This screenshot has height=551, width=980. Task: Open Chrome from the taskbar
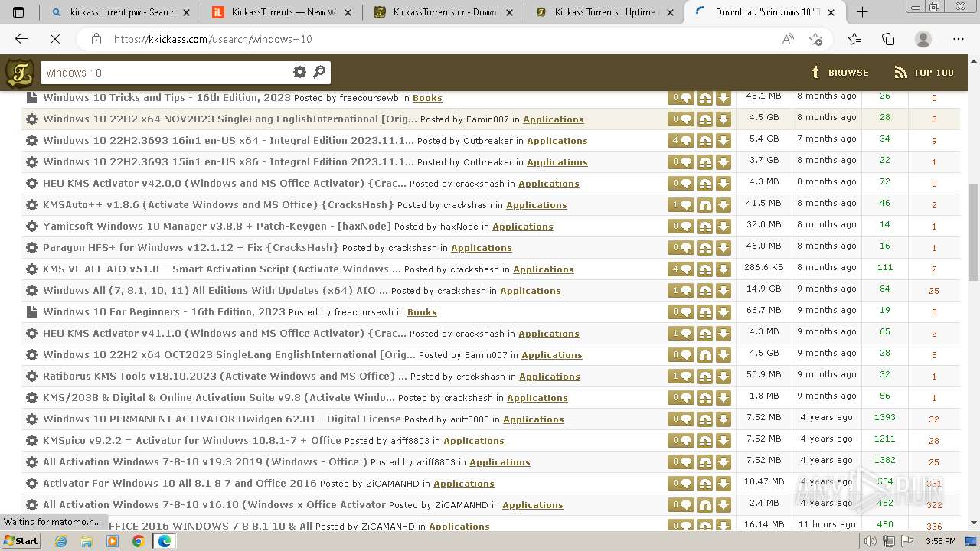tap(138, 540)
